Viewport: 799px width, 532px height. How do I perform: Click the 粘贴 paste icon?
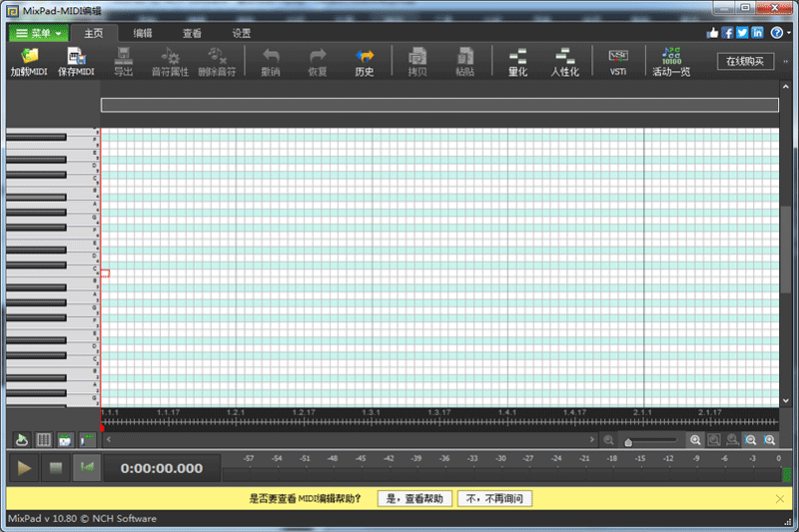click(x=464, y=62)
